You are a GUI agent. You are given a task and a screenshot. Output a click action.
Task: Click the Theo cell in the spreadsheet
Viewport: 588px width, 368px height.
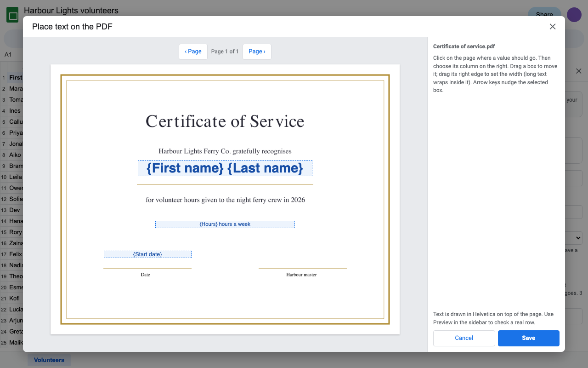[15, 276]
